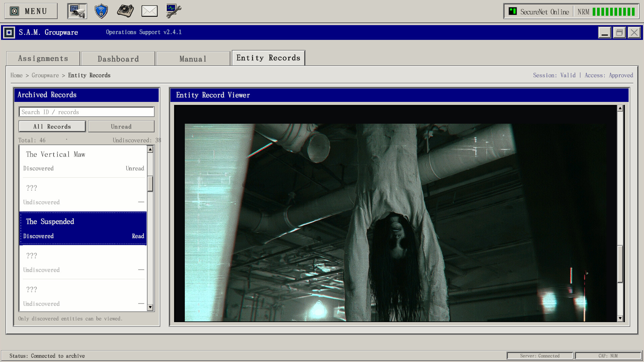Open the envelope mail icon
This screenshot has width=644, height=362.
click(150, 11)
